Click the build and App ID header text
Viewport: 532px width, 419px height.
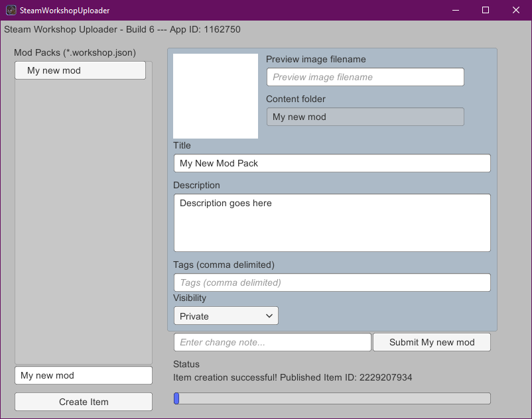coord(122,29)
